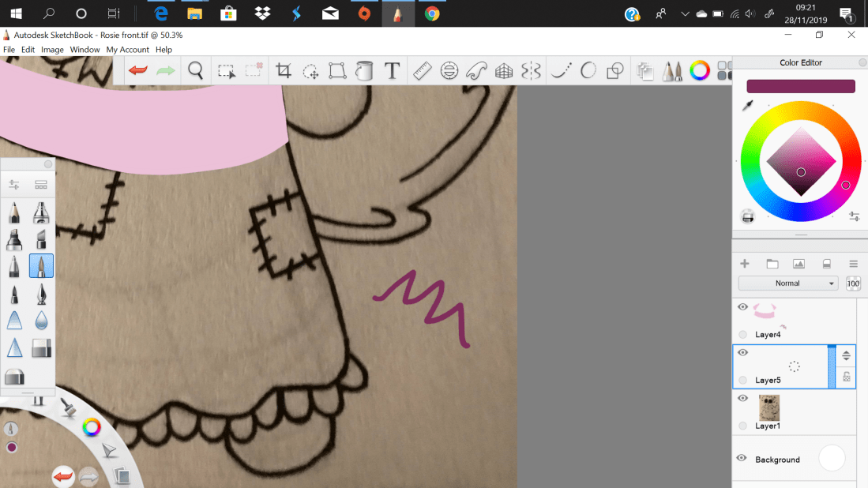
Task: Select the Crop tool
Action: (x=284, y=70)
